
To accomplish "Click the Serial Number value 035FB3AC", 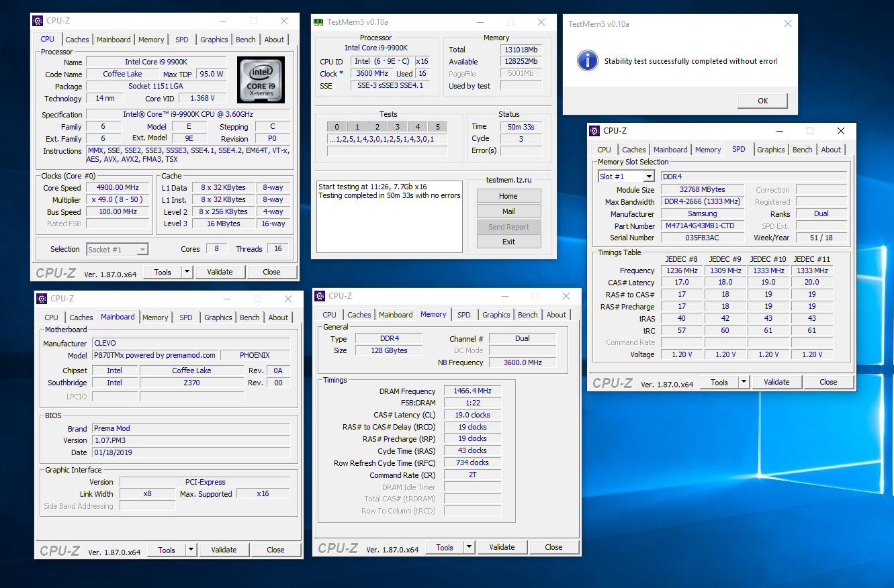I will (703, 238).
